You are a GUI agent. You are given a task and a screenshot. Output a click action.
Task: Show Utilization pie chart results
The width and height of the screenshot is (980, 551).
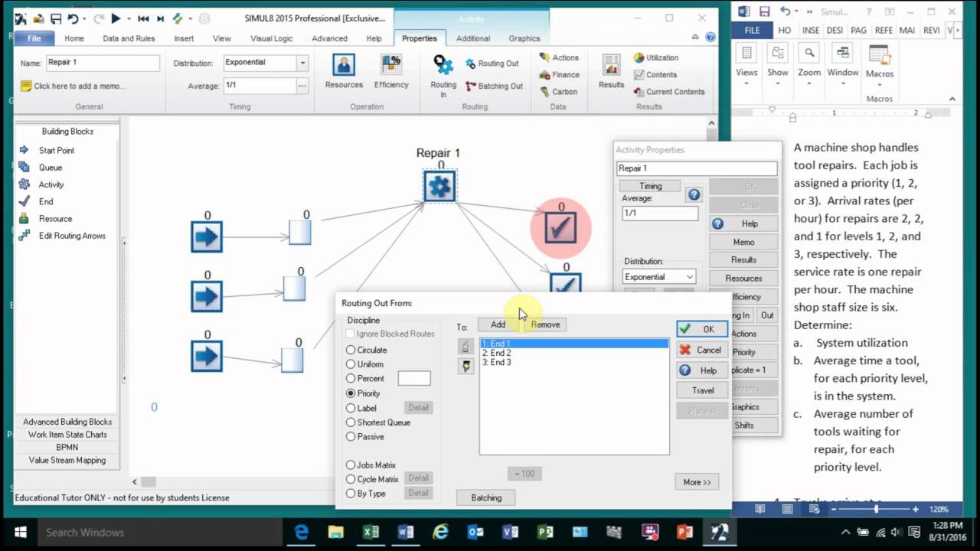tap(656, 57)
